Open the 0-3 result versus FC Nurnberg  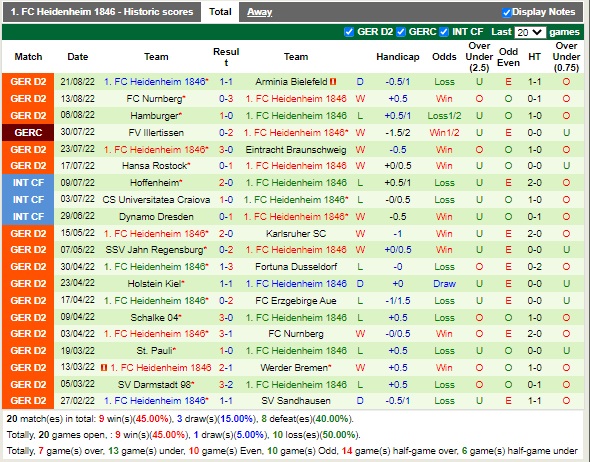pos(226,99)
